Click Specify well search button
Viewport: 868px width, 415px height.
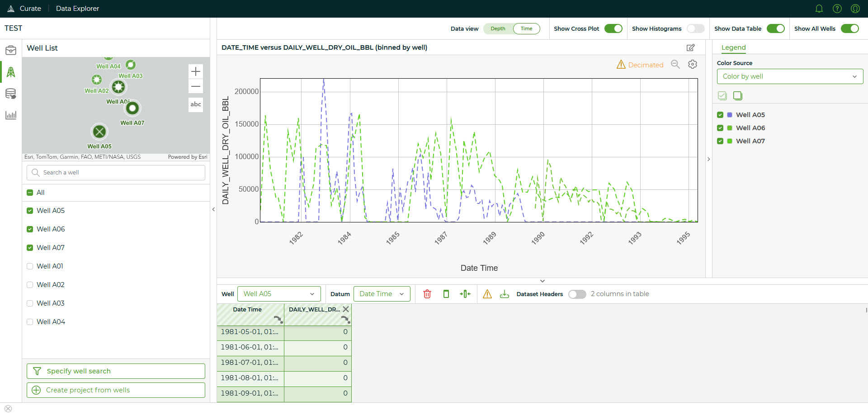click(116, 371)
